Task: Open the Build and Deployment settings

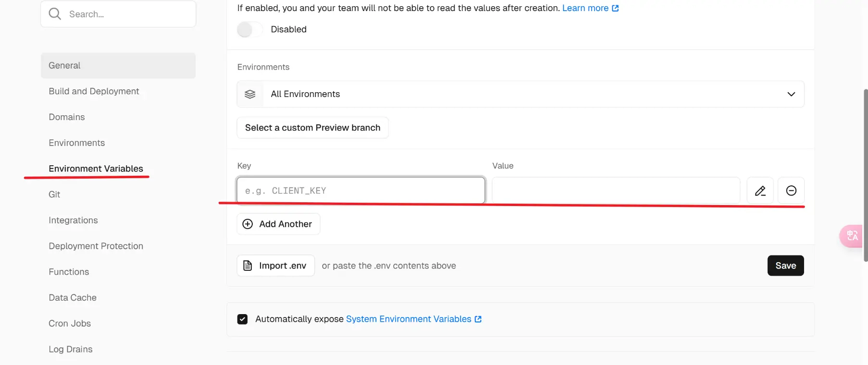Action: tap(94, 91)
